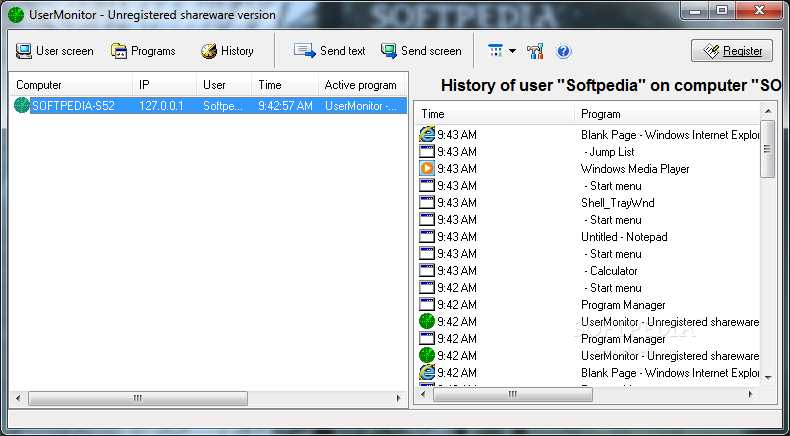This screenshot has width=790, height=436.
Task: Sort history by its Time column header
Action: click(495, 113)
